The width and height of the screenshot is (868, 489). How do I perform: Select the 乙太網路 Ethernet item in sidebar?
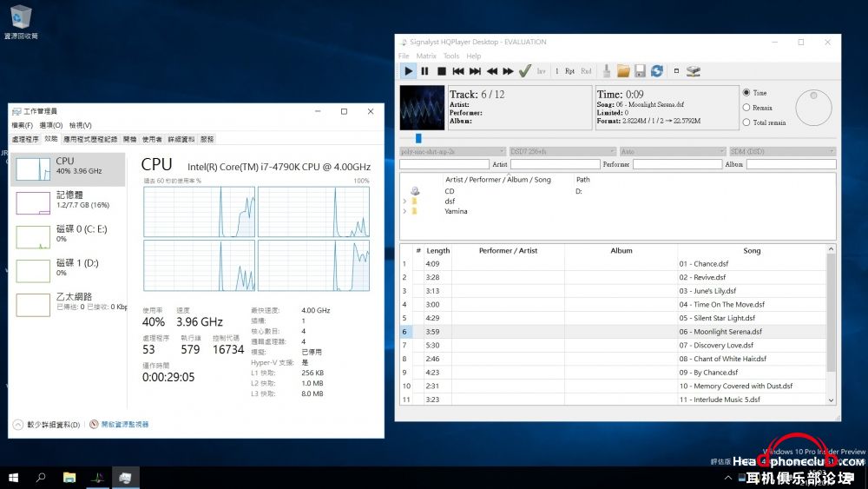(x=69, y=305)
